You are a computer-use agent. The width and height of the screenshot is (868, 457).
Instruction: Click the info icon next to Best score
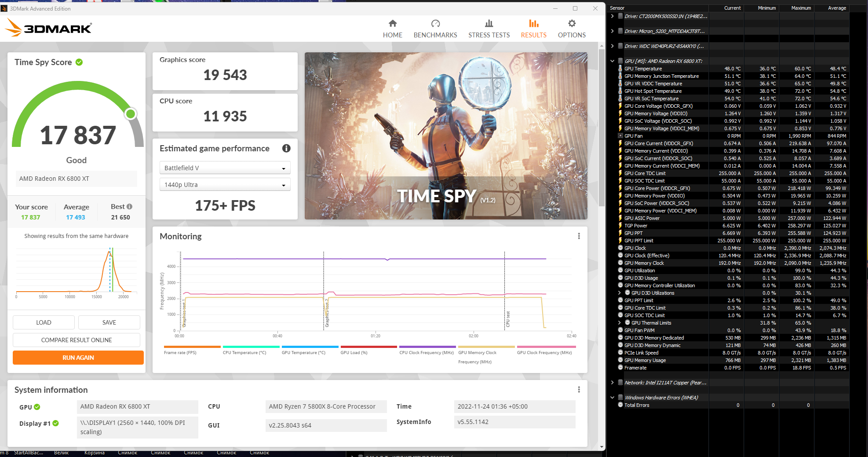(129, 206)
